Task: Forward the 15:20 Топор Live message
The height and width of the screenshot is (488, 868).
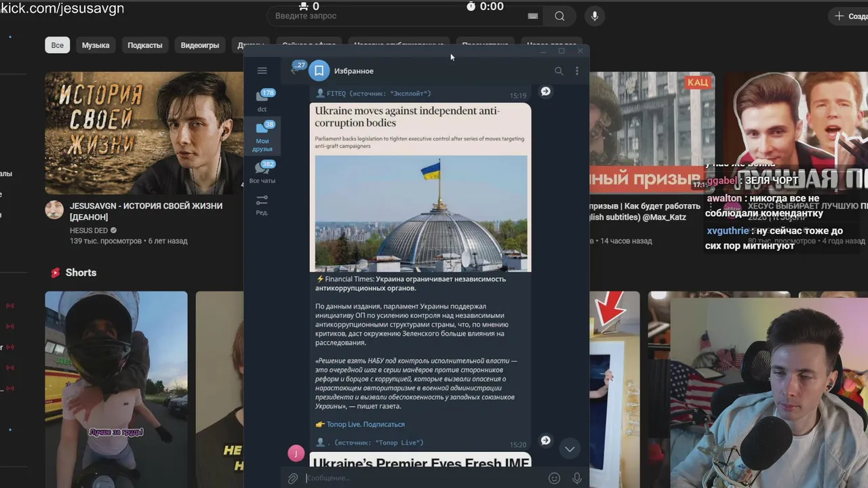Action: 545,441
